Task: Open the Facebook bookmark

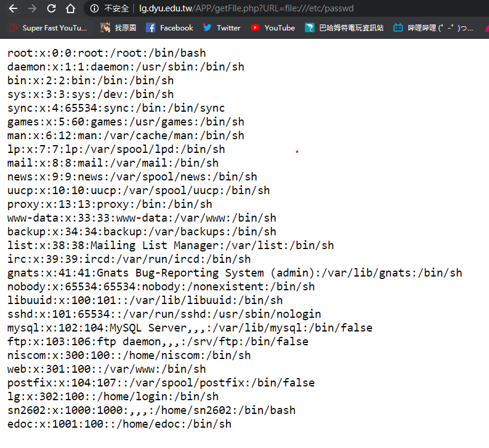Action: tap(170, 27)
